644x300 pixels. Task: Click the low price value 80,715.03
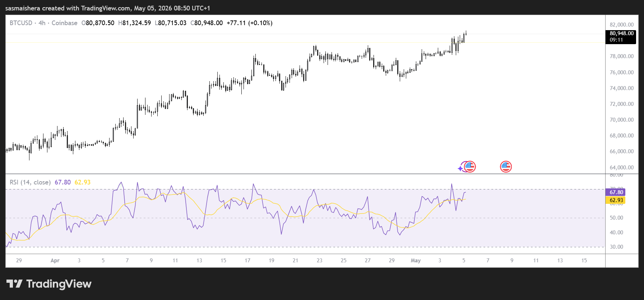tap(172, 23)
